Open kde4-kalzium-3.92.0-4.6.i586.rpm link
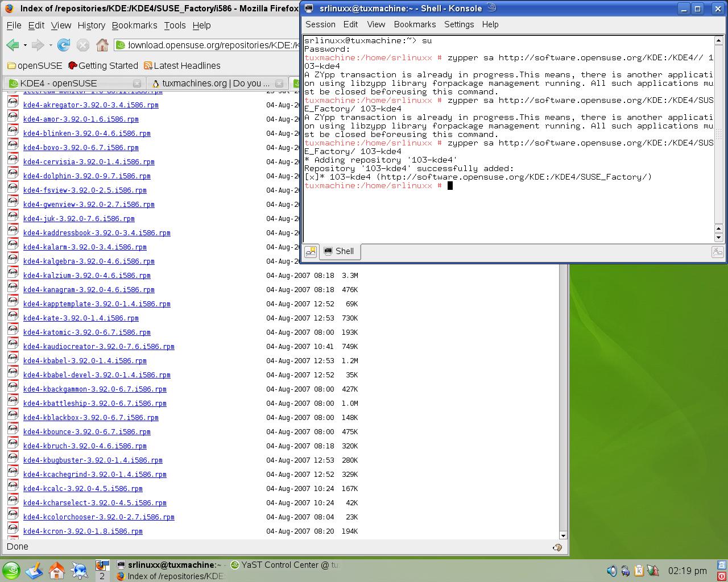 coord(86,276)
